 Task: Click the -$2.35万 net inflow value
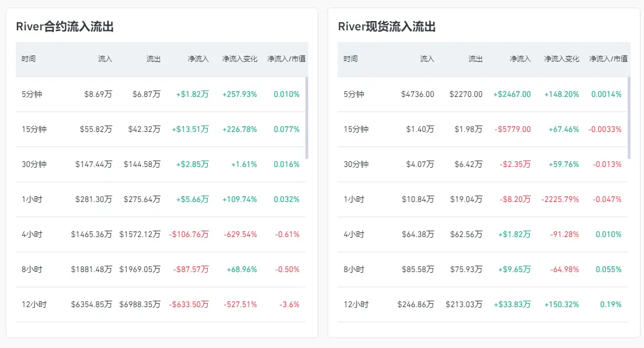(516, 164)
